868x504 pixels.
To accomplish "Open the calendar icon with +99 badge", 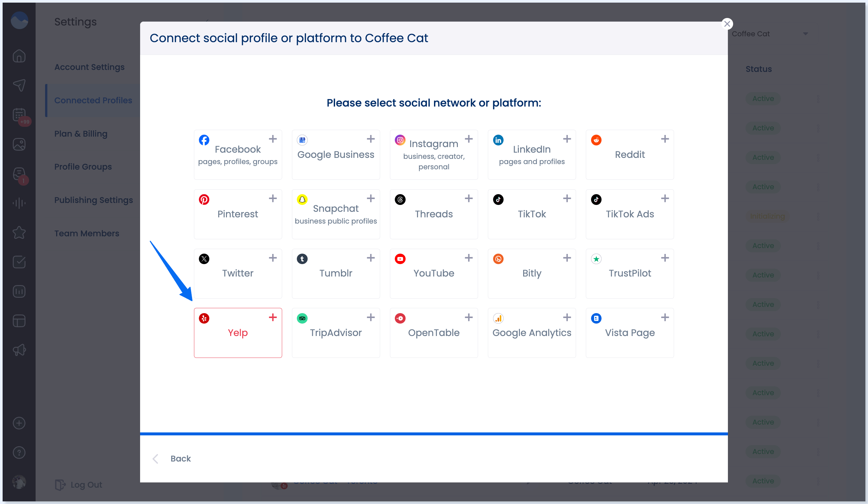I will click(x=19, y=115).
